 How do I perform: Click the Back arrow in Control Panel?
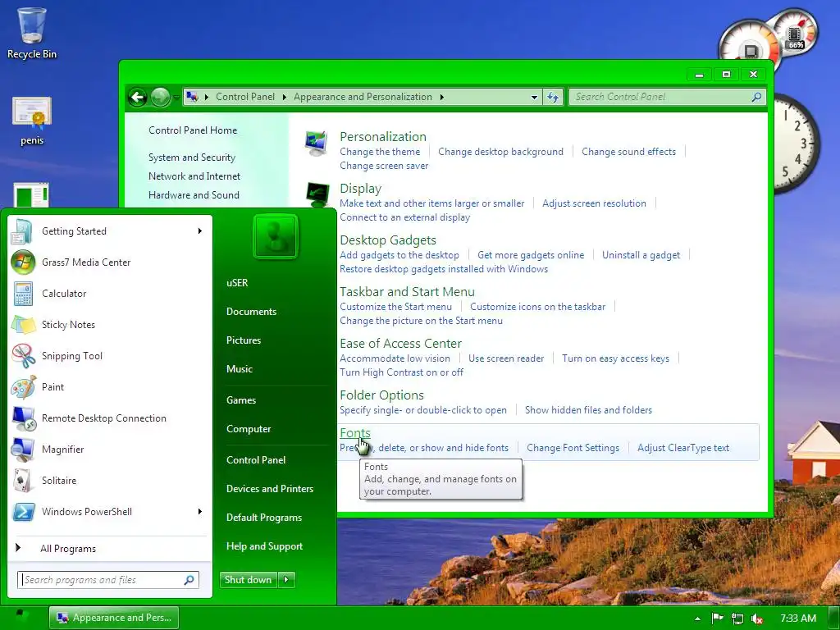(138, 97)
